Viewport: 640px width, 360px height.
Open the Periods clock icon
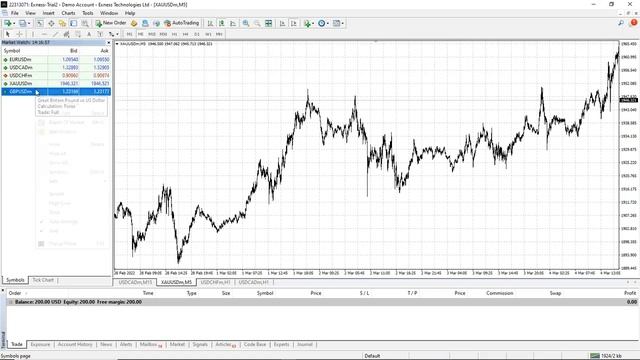(322, 23)
